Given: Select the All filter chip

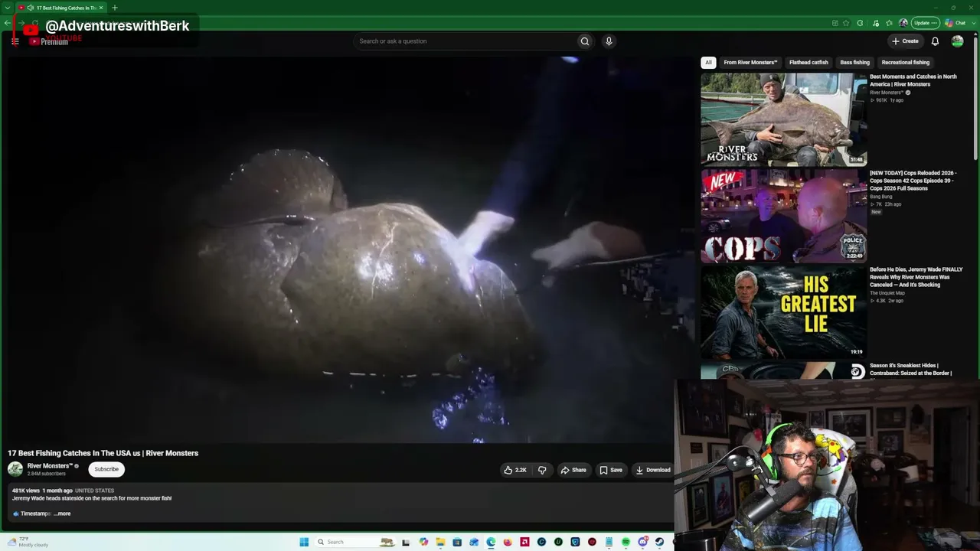Looking at the screenshot, I should pos(708,63).
